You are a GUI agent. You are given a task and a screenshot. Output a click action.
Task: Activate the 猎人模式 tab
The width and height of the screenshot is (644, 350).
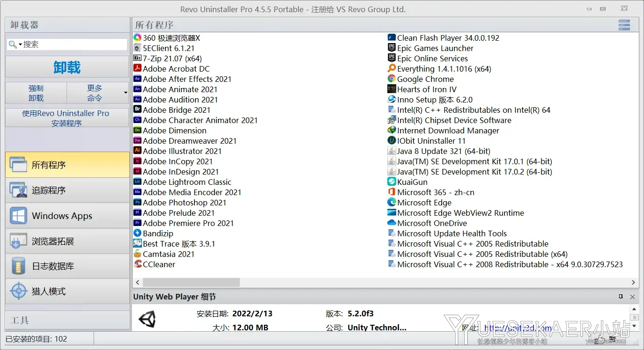click(x=67, y=292)
